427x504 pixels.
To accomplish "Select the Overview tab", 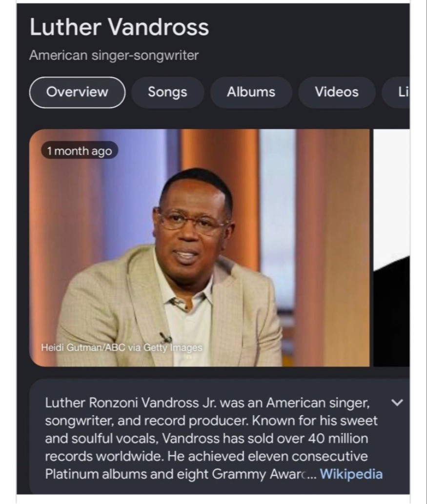I will [77, 92].
